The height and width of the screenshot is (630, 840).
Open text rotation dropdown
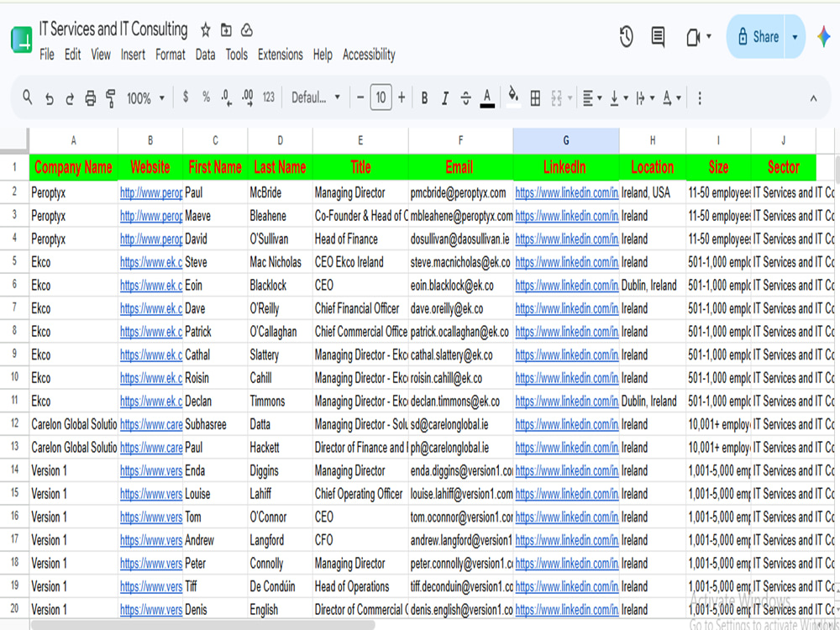tap(671, 98)
